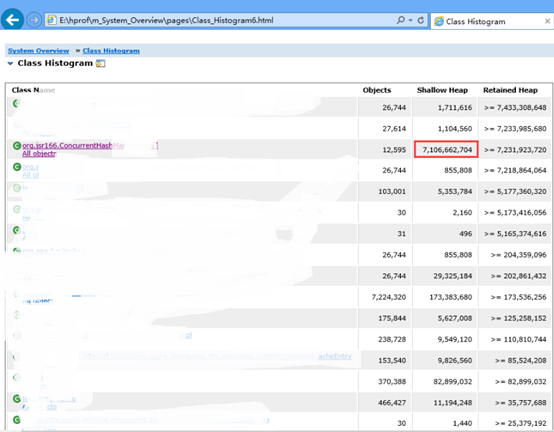The width and height of the screenshot is (554, 432).
Task: Click the Retained Heap column header
Action: coord(510,90)
